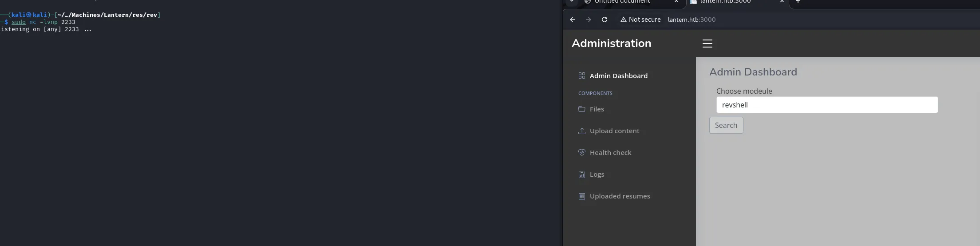This screenshot has width=980, height=246.
Task: Open Upload content page
Action: [x=615, y=131]
